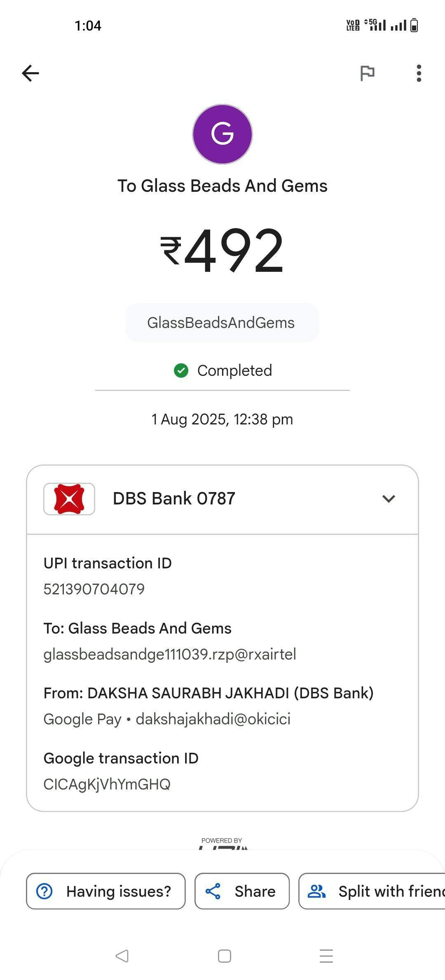This screenshot has height=980, width=445.
Task: Tap the GlassBeadsAndGems note chip
Action: point(222,323)
